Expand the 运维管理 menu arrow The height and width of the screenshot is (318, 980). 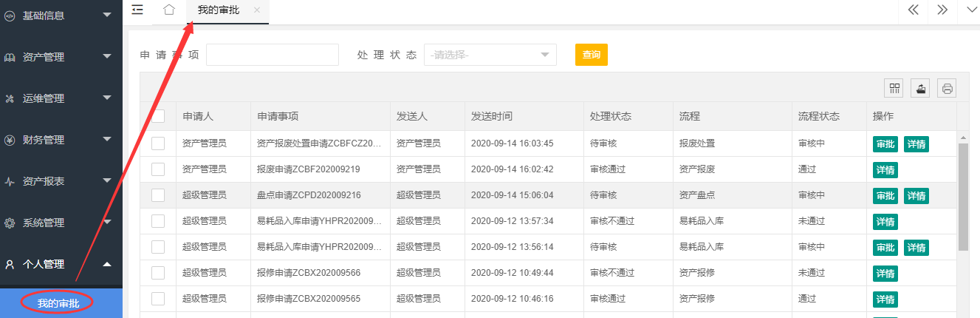[x=107, y=98]
